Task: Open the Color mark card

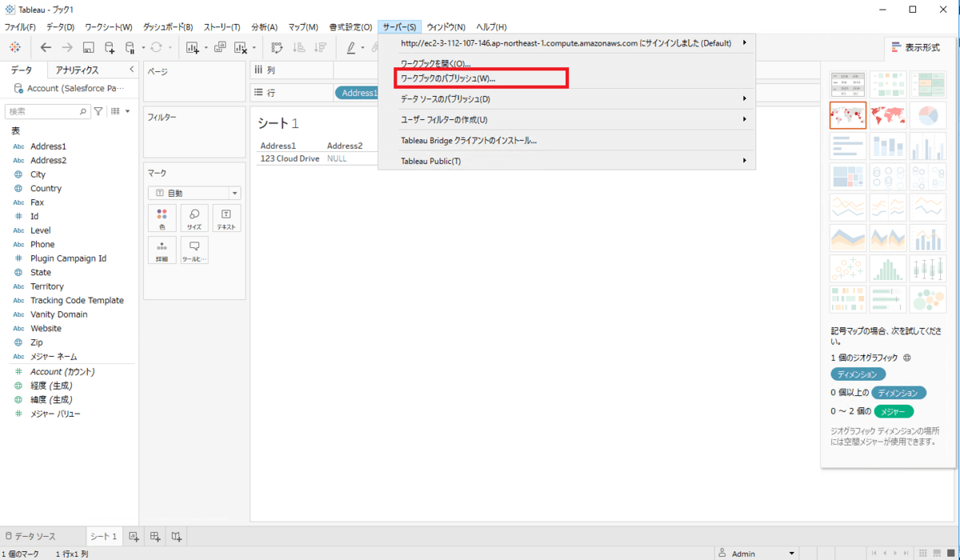Action: coord(162,218)
